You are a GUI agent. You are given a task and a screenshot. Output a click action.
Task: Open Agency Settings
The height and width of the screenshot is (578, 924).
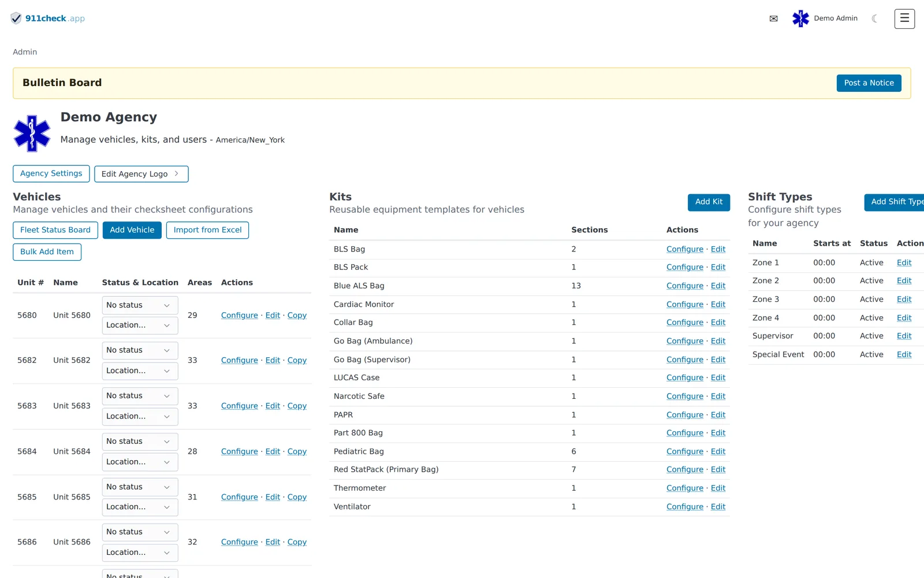coord(51,173)
